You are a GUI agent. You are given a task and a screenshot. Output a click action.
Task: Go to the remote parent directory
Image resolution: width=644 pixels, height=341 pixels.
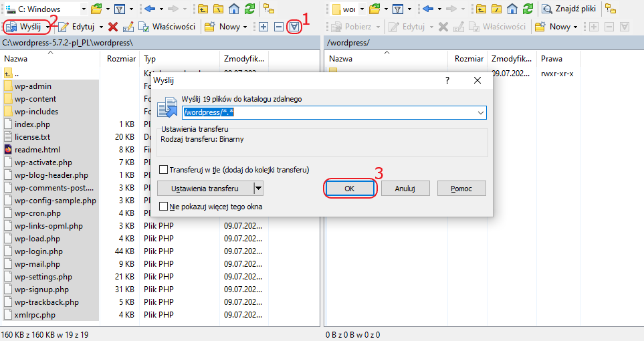pos(481,9)
